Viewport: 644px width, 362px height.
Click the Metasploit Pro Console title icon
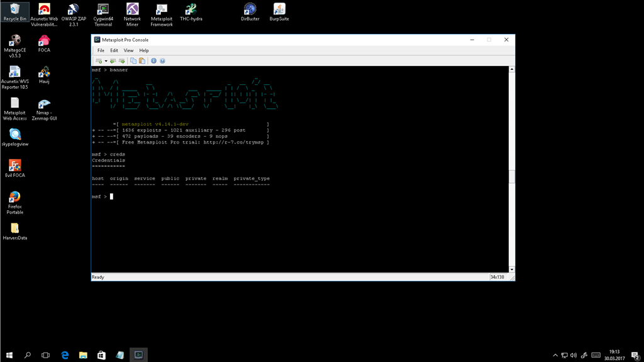pyautogui.click(x=97, y=40)
